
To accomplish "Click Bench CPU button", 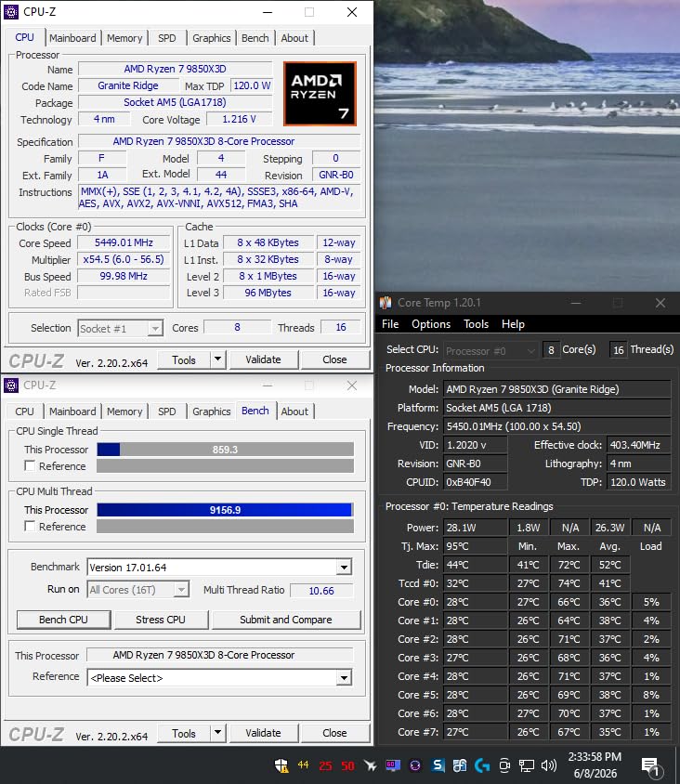I will [63, 620].
